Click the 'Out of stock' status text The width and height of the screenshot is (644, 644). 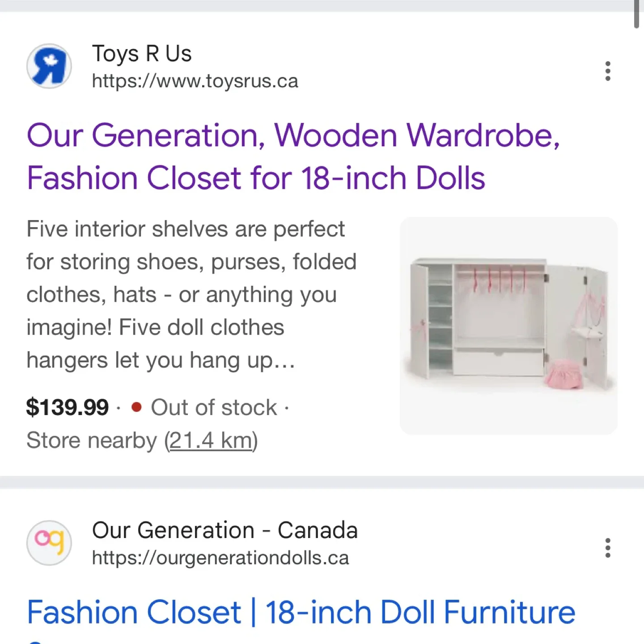[x=213, y=407]
